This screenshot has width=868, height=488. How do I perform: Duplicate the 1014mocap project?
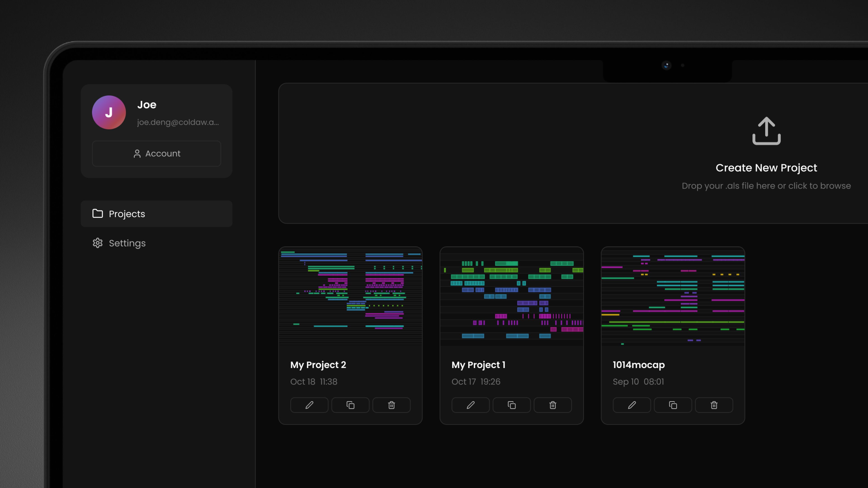[673, 405]
